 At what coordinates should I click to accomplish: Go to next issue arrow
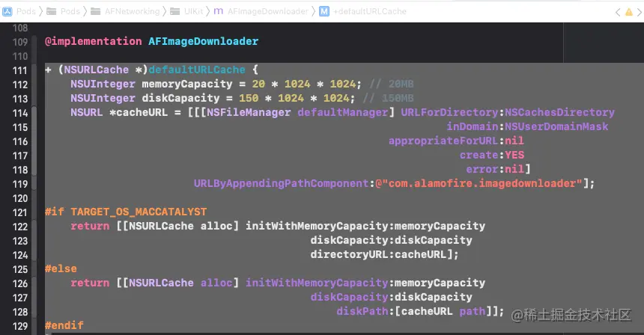(640, 12)
